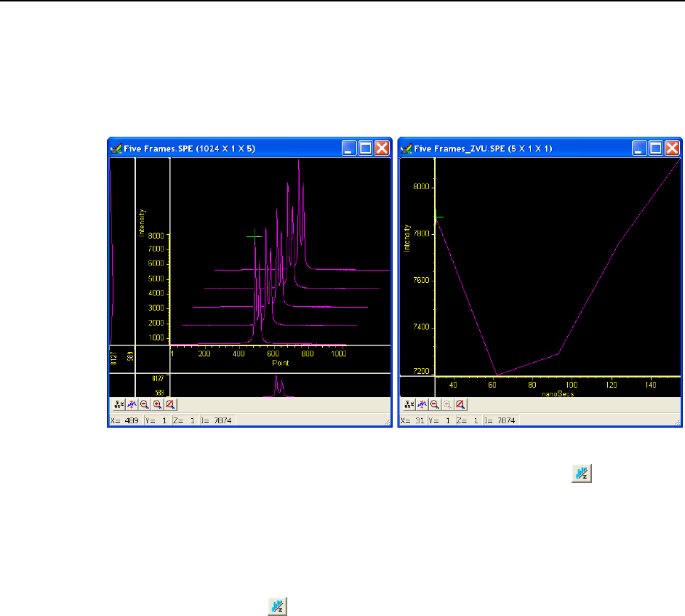Maximize the Five Frames_ZVU.SPE window

(656, 148)
